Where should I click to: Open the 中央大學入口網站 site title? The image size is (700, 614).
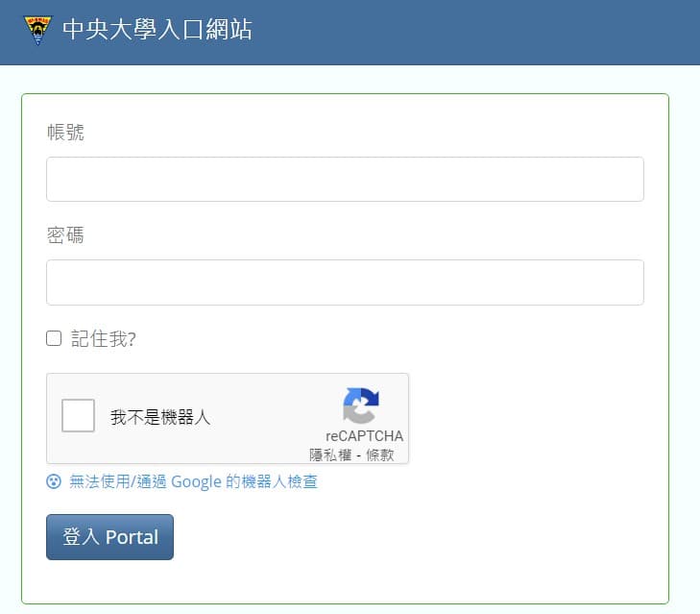(x=157, y=30)
